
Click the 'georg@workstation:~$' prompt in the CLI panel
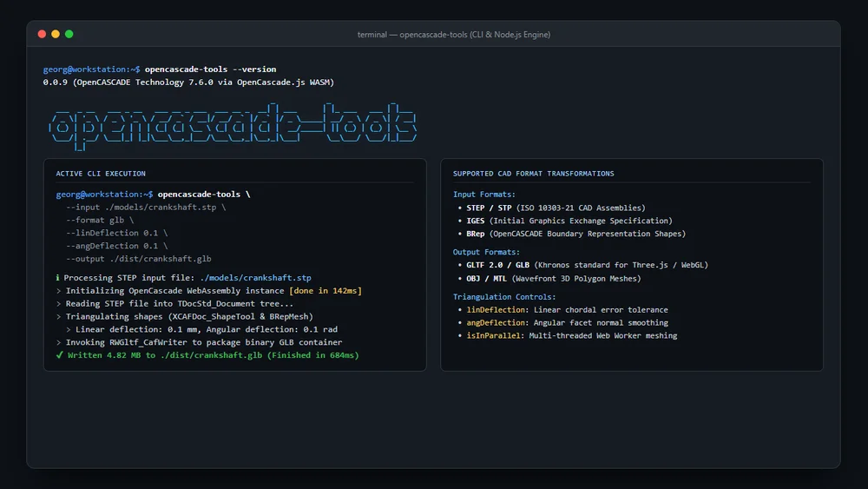pyautogui.click(x=104, y=195)
